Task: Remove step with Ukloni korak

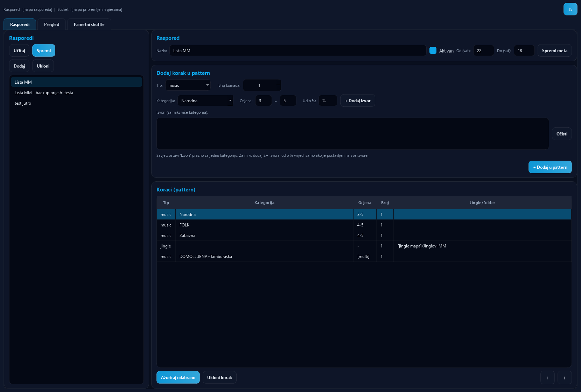Action: click(x=219, y=377)
